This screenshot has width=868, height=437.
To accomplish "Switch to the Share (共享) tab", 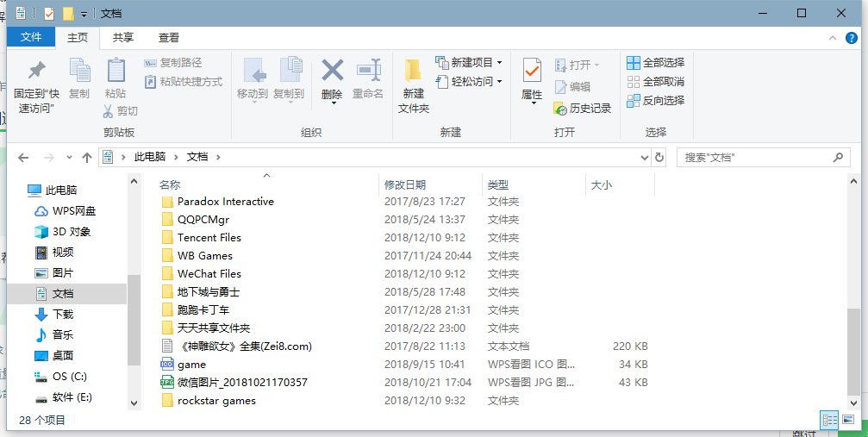I will point(123,37).
